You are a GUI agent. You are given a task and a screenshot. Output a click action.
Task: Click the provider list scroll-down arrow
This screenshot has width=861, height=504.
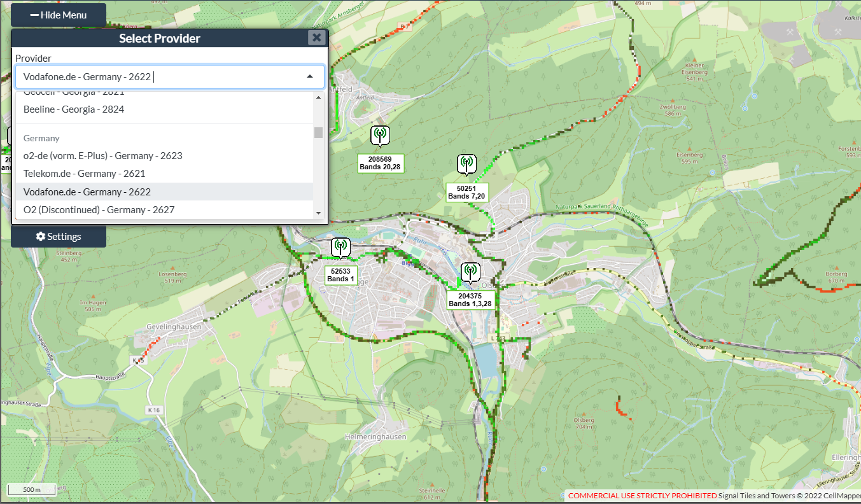(318, 213)
